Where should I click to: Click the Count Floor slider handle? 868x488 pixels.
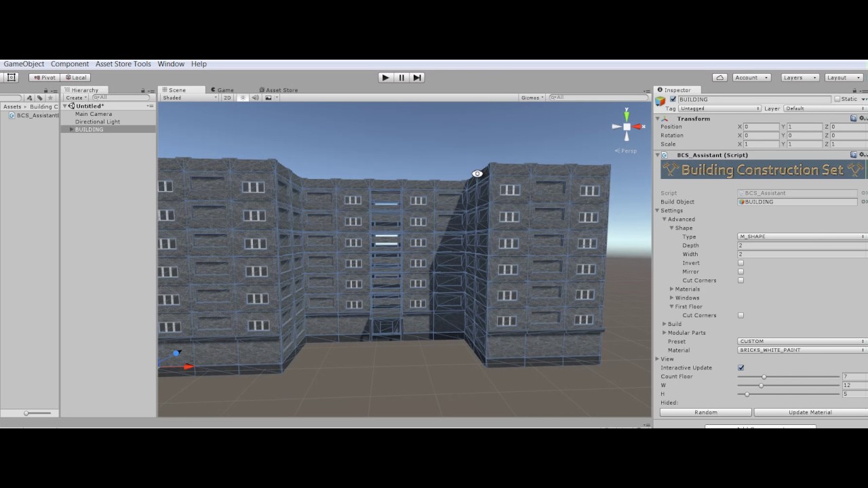(764, 377)
